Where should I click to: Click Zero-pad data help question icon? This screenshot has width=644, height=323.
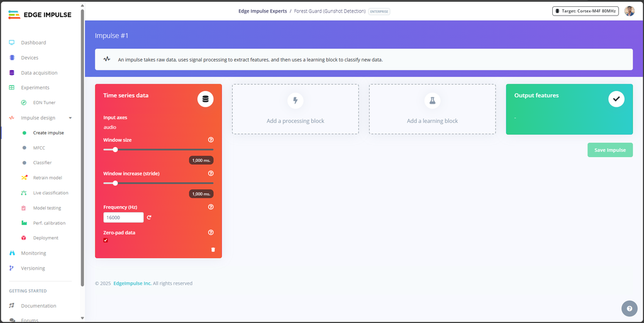click(211, 233)
